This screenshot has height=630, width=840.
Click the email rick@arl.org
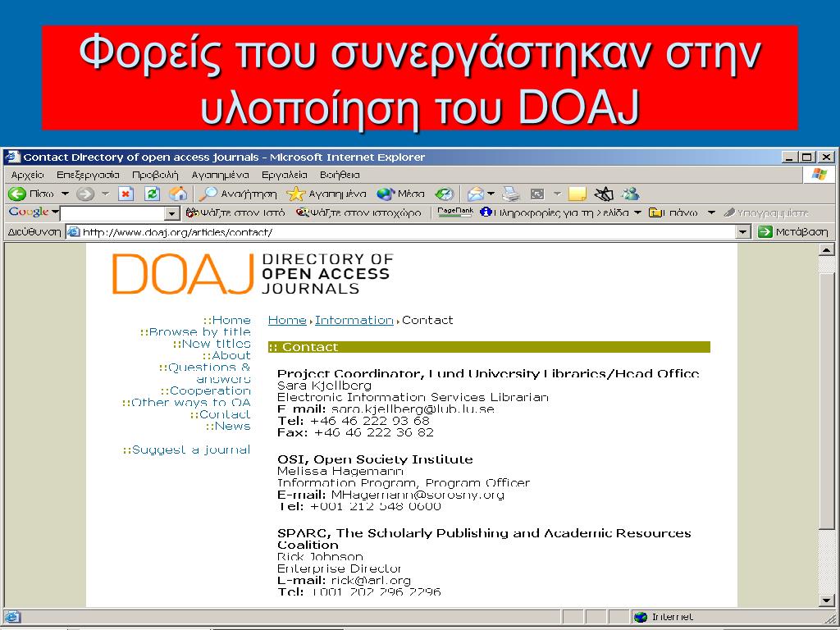[x=371, y=580]
